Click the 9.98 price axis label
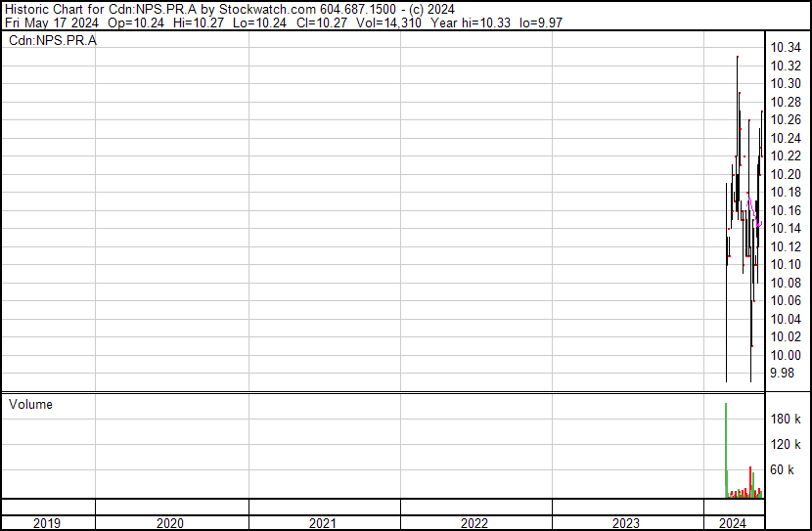The height and width of the screenshot is (531, 812). (782, 374)
